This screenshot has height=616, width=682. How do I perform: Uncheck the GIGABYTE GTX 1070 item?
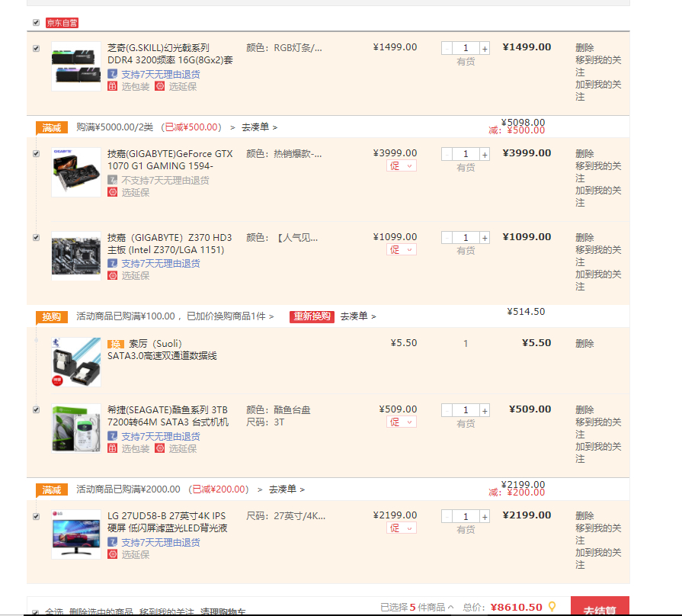pos(36,153)
